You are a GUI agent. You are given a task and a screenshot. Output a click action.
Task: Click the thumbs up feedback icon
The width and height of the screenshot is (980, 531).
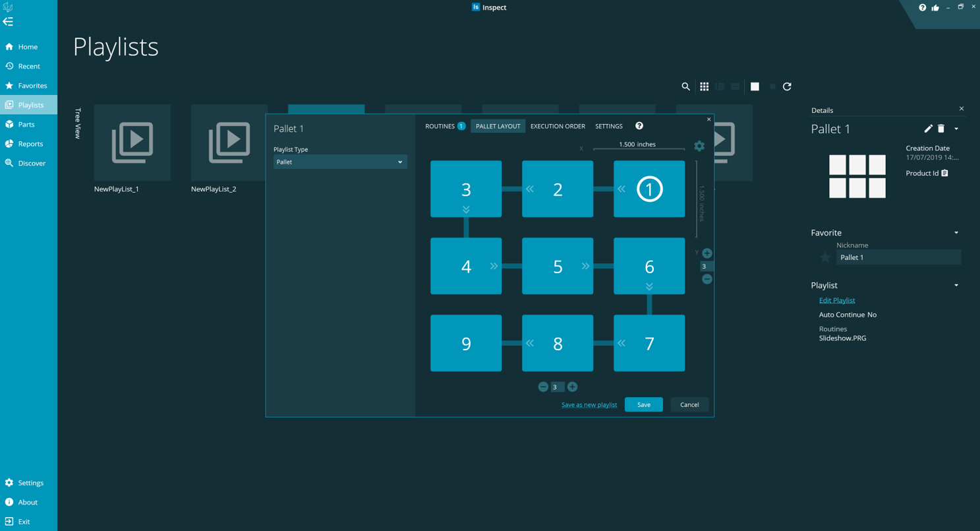click(x=935, y=7)
